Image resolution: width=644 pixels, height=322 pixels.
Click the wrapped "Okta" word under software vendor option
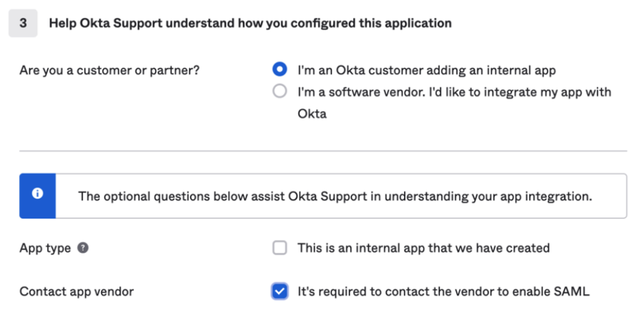click(x=312, y=114)
